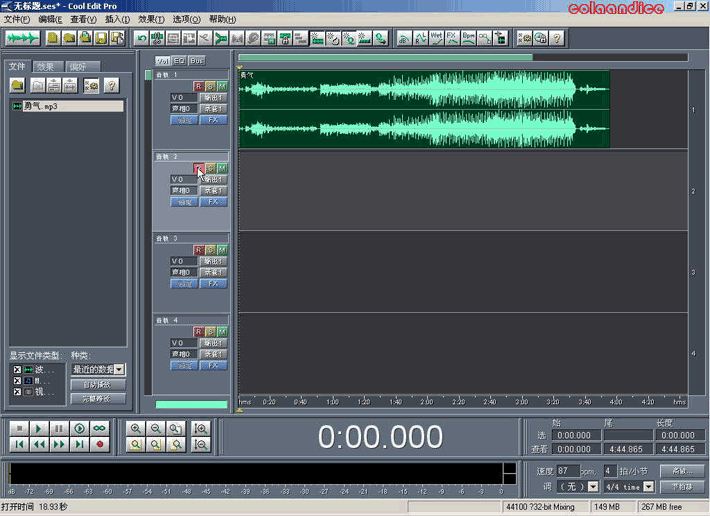
Task: Switch to waveform edit view button
Action: click(x=23, y=38)
